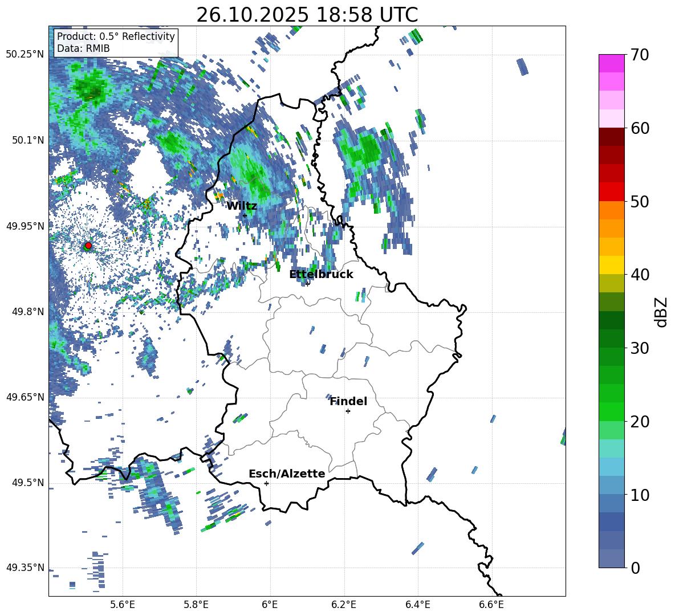Click the 50 label on the colorbar
Image resolution: width=675 pixels, height=616 pixels.
click(x=640, y=202)
